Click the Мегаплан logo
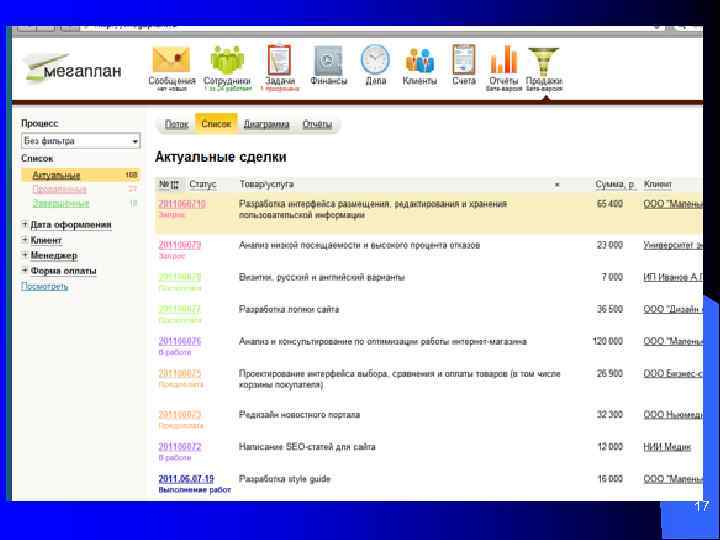720x540 pixels. click(73, 69)
